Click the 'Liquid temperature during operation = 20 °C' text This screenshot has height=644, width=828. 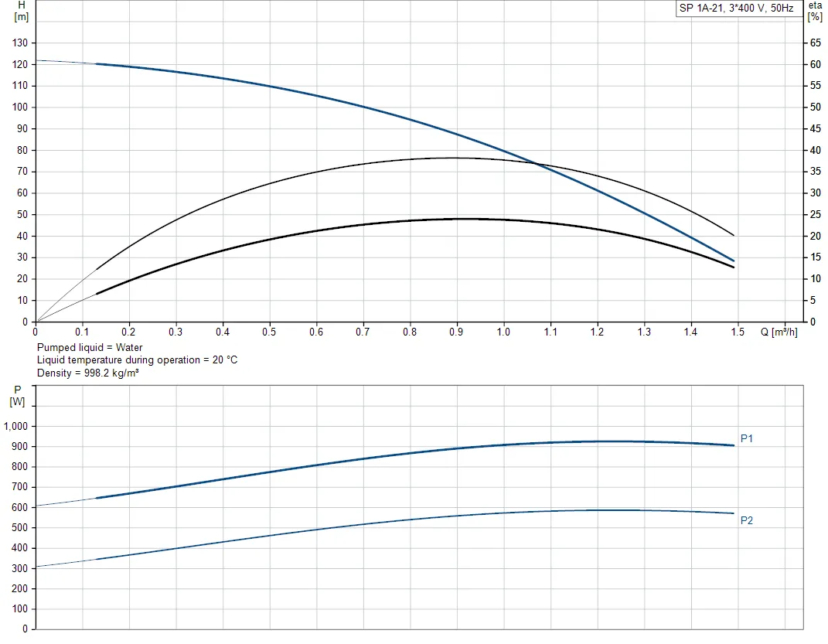coord(138,360)
